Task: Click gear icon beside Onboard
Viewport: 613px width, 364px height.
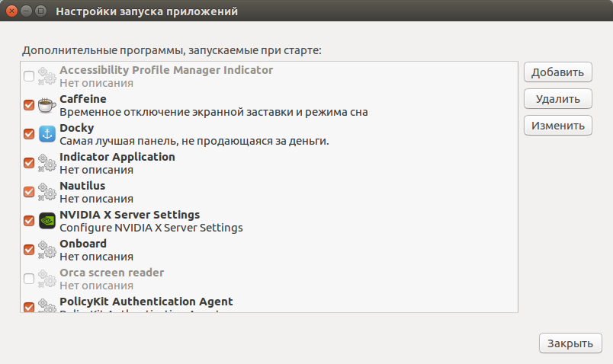Action: click(x=47, y=250)
